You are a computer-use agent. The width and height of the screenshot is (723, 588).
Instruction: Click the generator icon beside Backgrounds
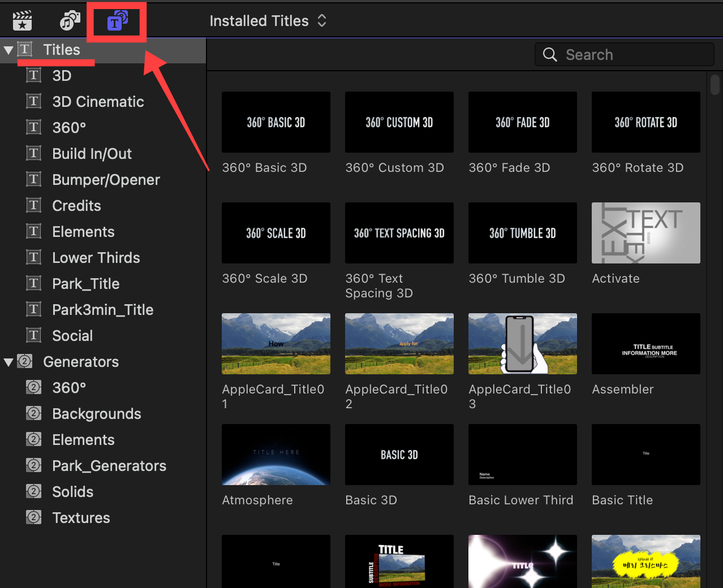click(x=34, y=413)
